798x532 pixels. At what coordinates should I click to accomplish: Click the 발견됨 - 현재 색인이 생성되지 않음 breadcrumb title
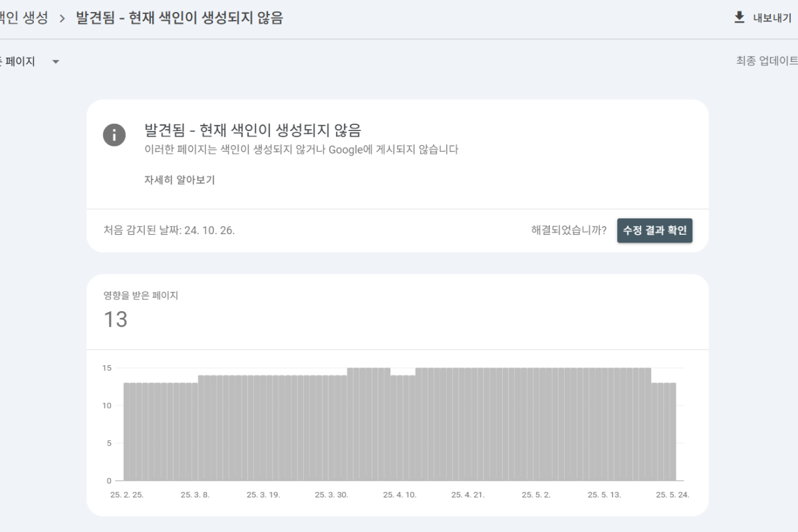point(180,18)
